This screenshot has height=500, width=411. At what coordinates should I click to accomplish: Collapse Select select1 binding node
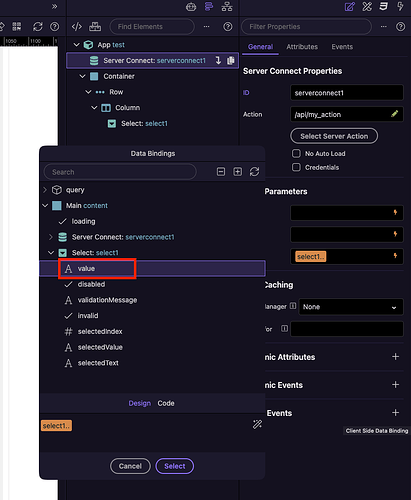[x=51, y=253]
